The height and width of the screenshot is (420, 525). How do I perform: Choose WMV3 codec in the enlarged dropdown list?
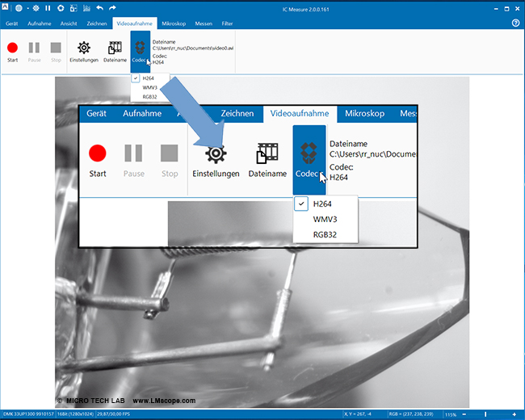[x=326, y=219]
